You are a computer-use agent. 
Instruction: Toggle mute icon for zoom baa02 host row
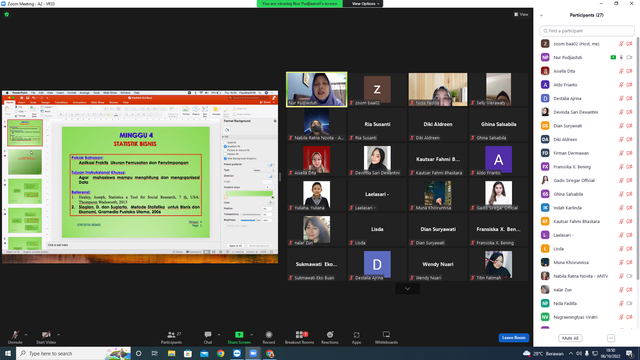tap(621, 44)
